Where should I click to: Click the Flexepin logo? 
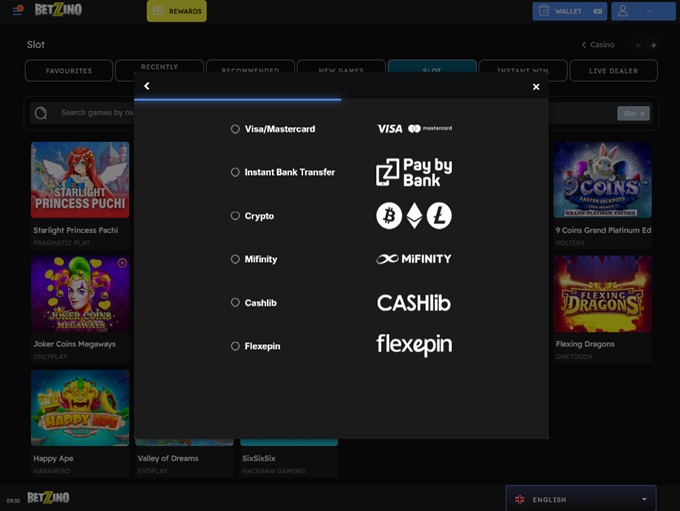[x=413, y=345]
